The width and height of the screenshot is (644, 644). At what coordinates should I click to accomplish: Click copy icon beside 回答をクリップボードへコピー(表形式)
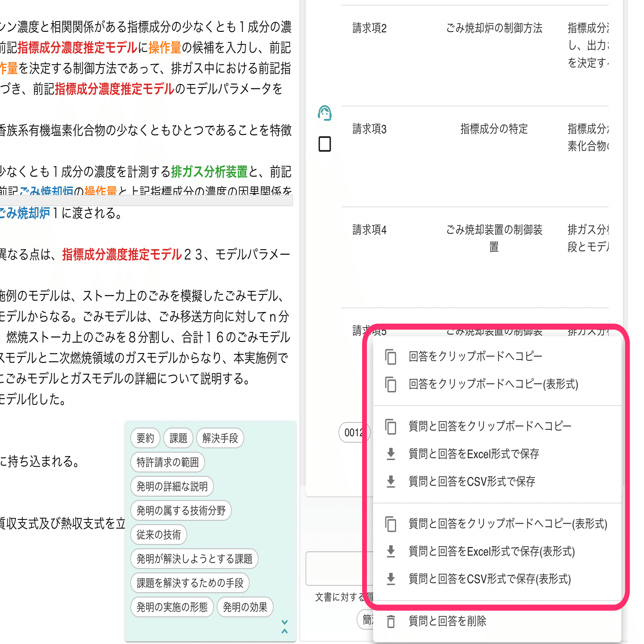coord(390,384)
